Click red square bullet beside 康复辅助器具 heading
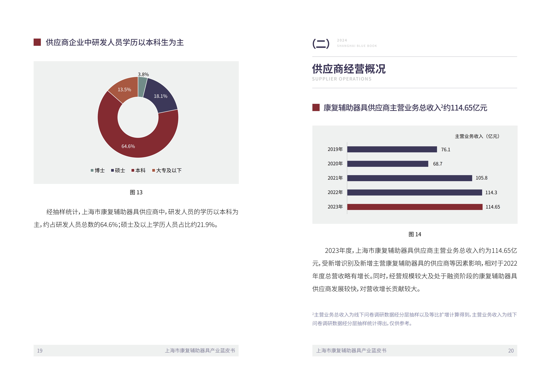This screenshot has width=551, height=392. pos(316,107)
